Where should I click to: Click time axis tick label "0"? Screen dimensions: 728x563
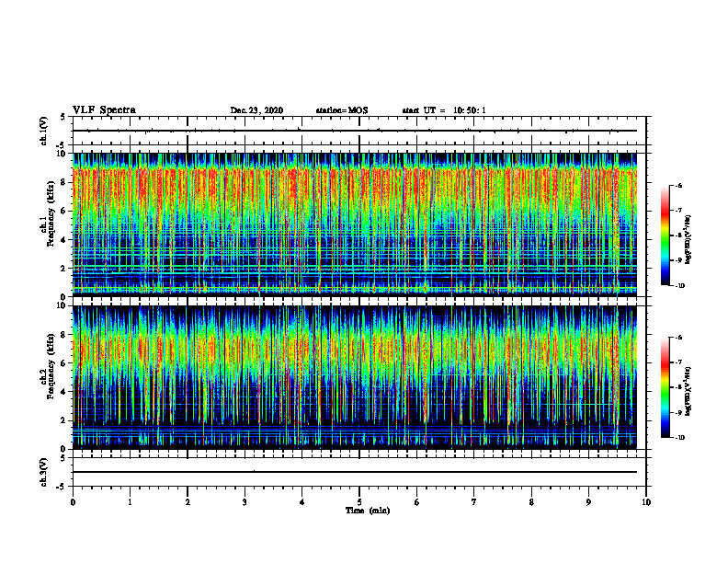[73, 502]
